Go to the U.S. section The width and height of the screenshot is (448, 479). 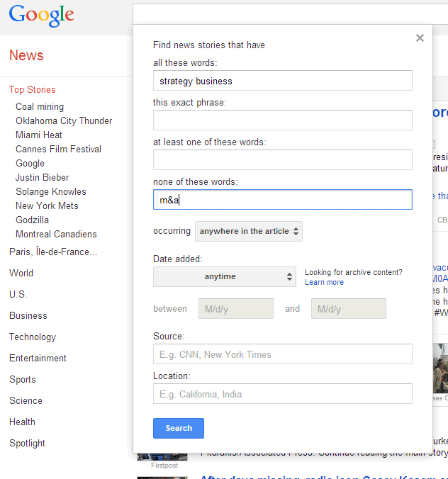click(x=18, y=294)
